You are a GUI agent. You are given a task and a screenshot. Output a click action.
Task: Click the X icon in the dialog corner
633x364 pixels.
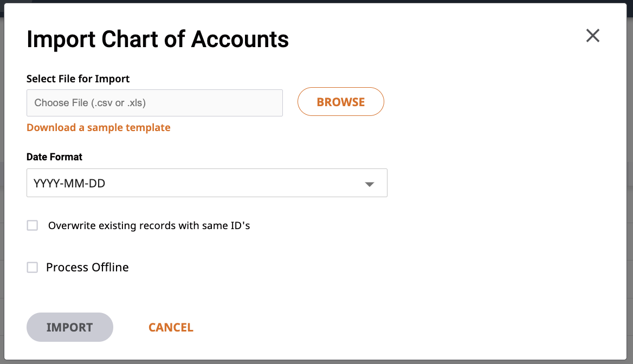pyautogui.click(x=593, y=36)
